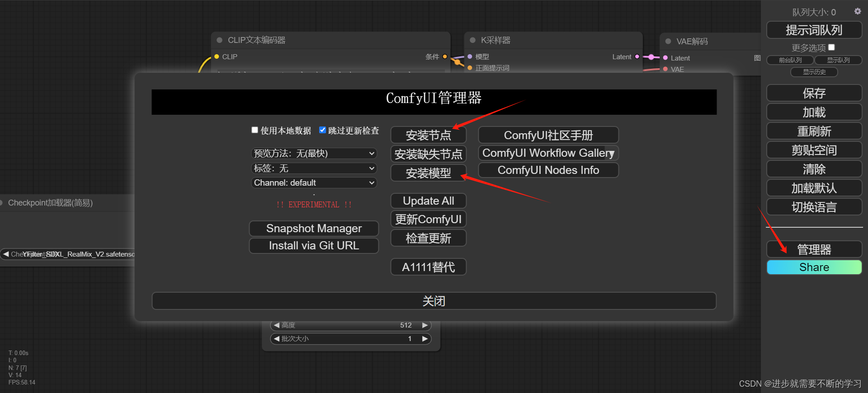Click the 切换语言 button

tap(814, 207)
